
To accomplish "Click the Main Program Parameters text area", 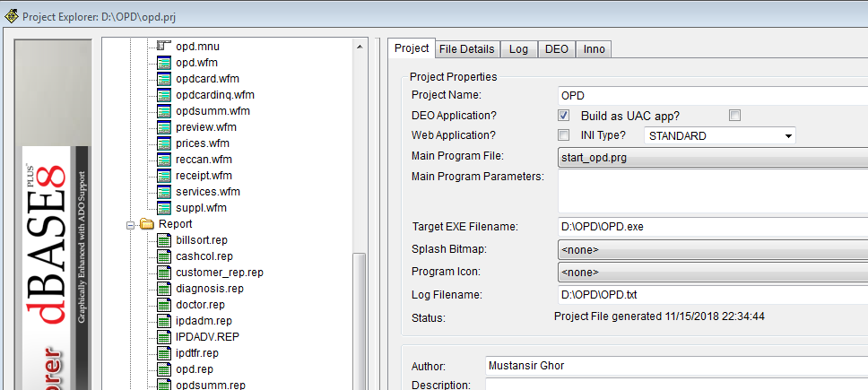I will tap(713, 191).
